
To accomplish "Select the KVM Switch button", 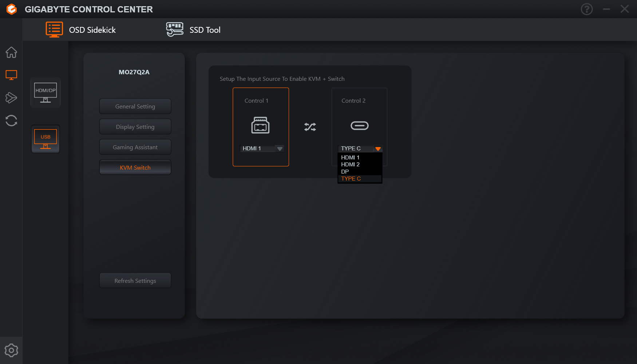I will tap(135, 167).
